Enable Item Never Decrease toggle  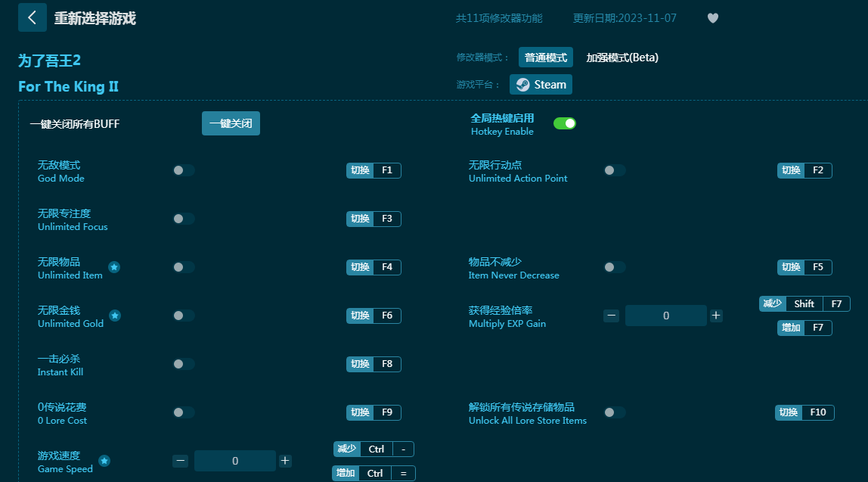click(x=615, y=267)
